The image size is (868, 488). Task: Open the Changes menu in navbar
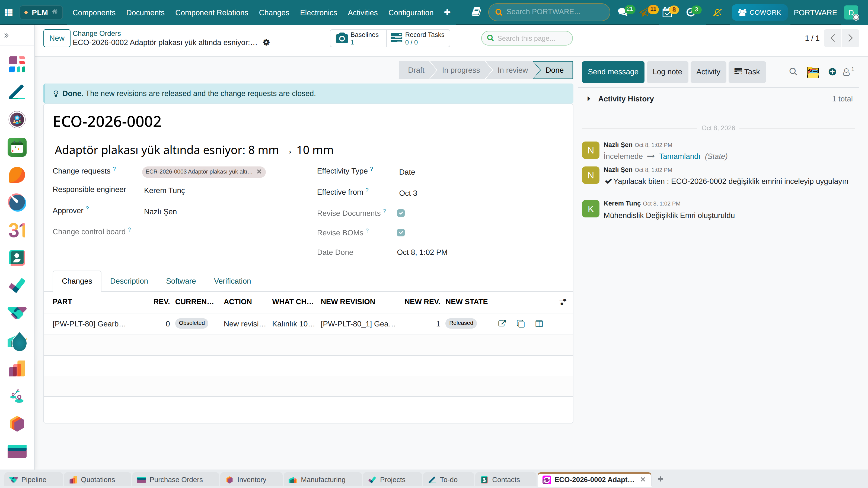click(274, 12)
